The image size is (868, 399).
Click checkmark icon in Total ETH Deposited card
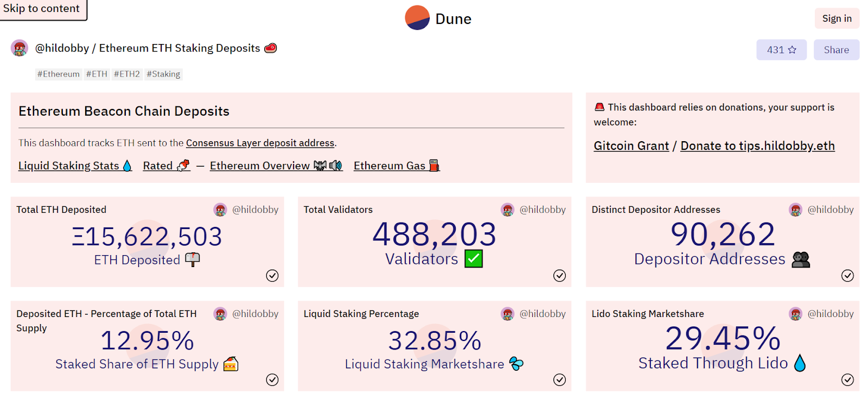[x=272, y=276]
